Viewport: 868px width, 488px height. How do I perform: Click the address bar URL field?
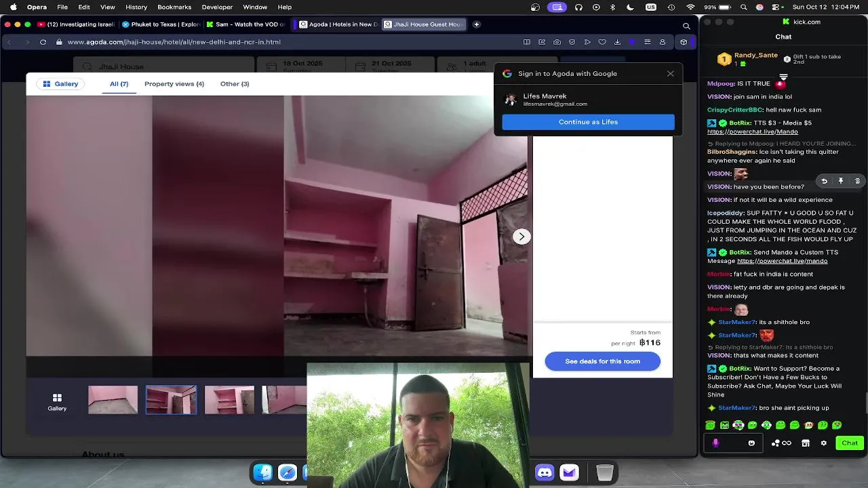tap(285, 42)
